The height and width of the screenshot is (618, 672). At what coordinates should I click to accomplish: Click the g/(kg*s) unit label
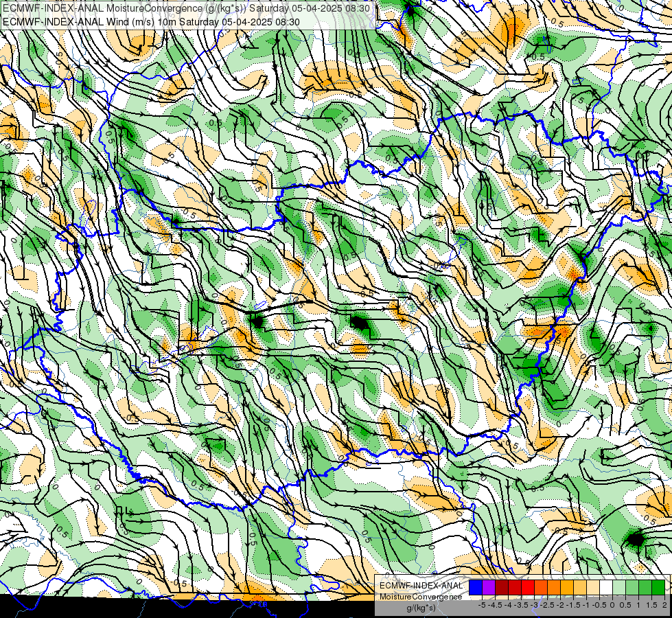421,608
